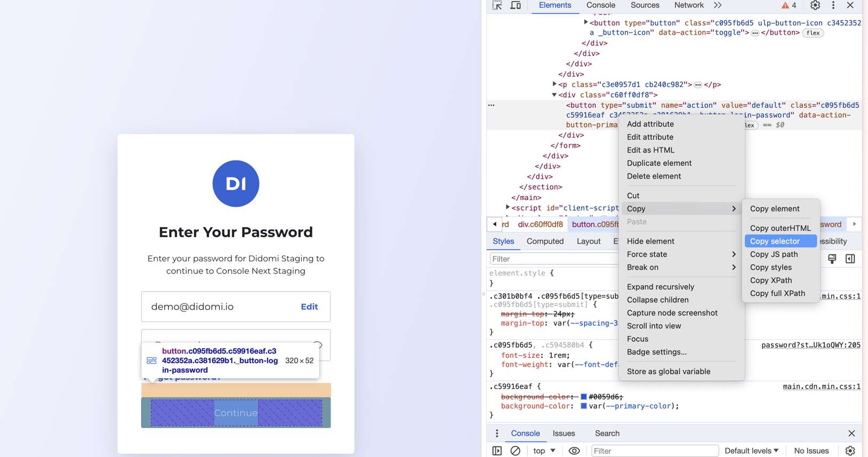Open DevTools settings gear
Screen dimensions: 868x457
[815, 5]
